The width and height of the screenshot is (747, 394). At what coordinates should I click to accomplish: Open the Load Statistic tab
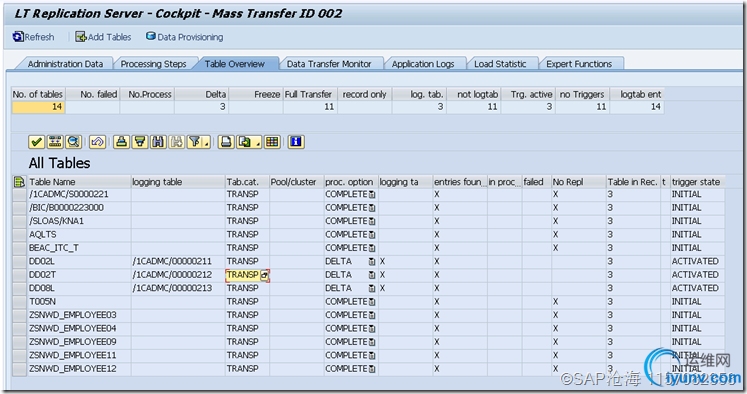click(500, 64)
